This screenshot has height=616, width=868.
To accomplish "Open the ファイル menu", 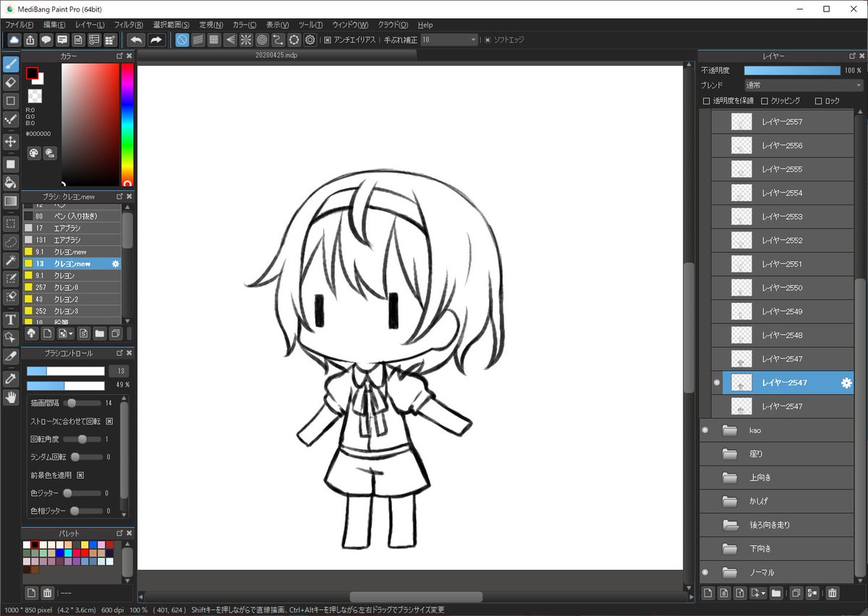I will 20,25.
